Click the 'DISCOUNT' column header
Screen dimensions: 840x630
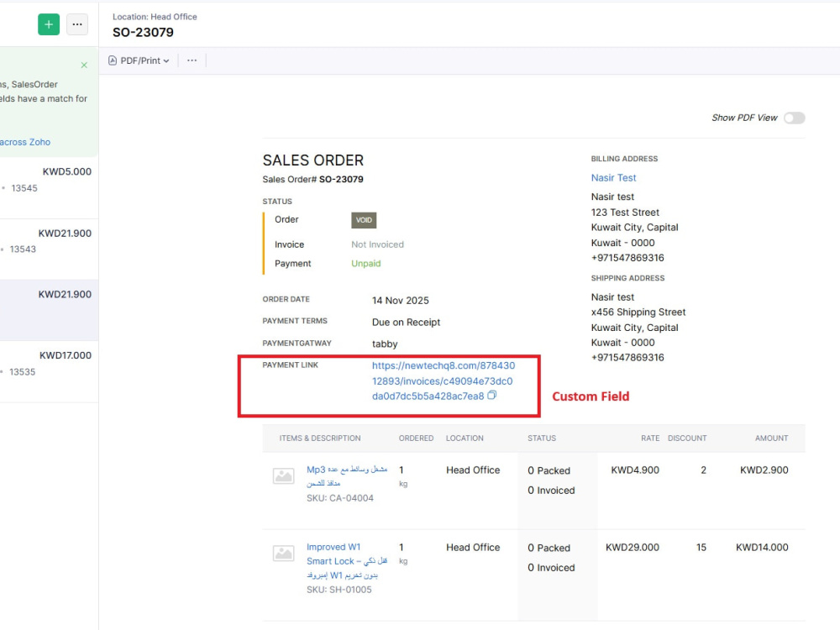click(687, 438)
